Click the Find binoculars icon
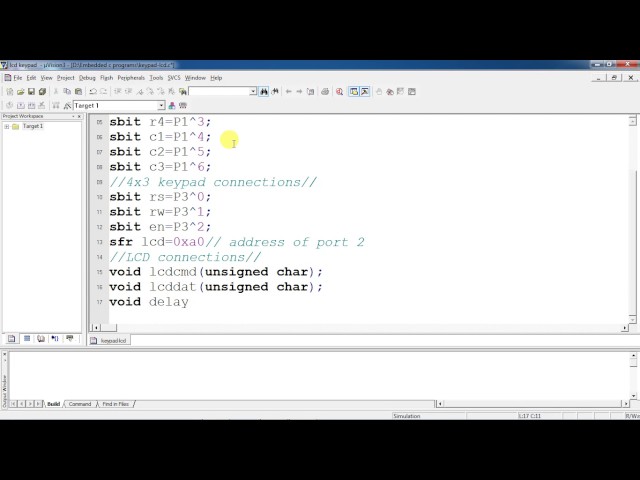Screen dimensions: 640x480 pos(264,91)
